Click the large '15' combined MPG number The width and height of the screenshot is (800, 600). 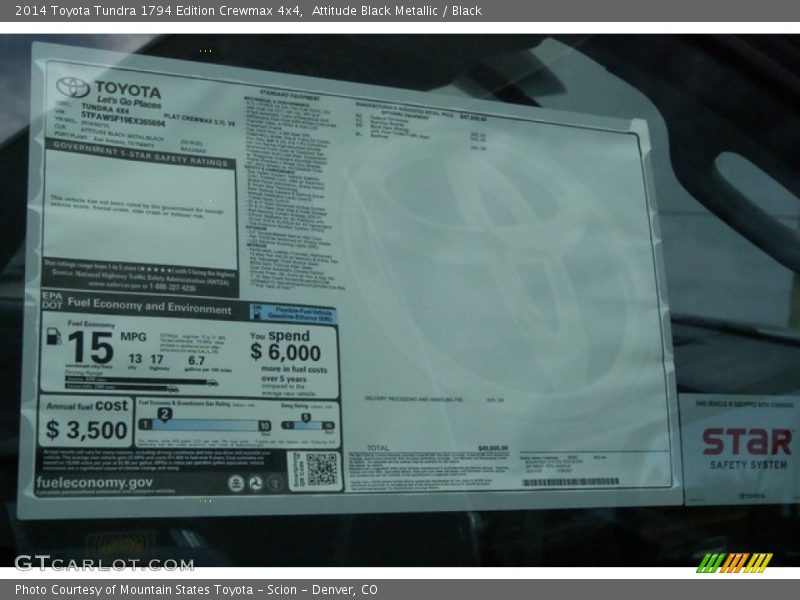[x=90, y=348]
